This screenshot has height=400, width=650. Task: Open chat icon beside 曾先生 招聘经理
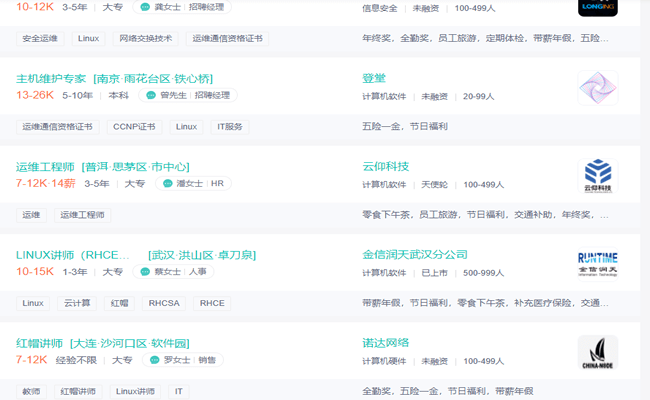click(x=151, y=95)
